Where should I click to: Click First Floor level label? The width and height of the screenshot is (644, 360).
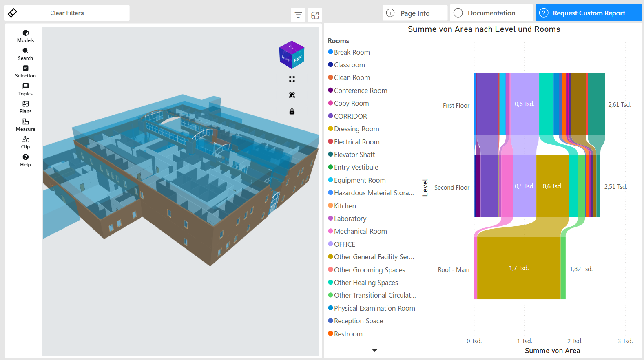click(456, 106)
